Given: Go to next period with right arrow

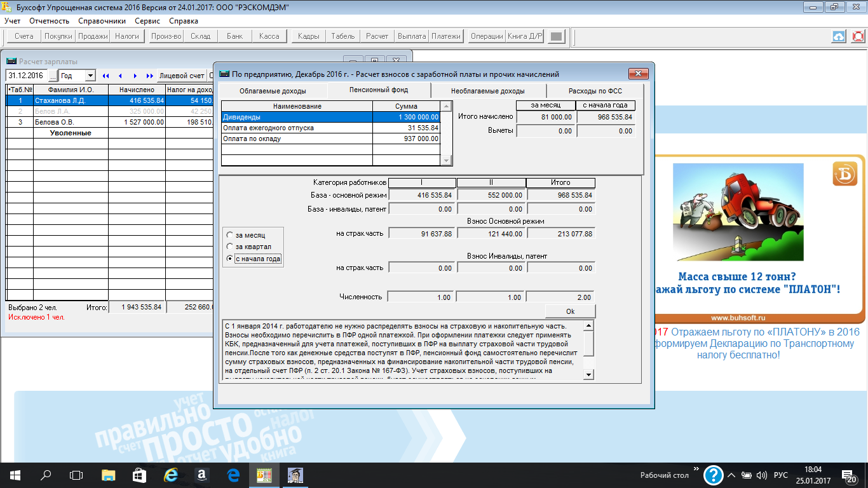Looking at the screenshot, I should (135, 76).
